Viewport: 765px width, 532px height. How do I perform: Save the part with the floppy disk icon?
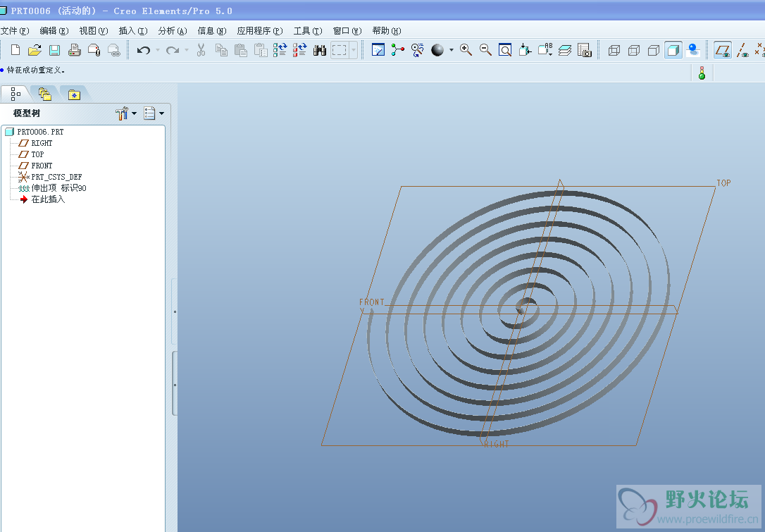click(x=54, y=50)
